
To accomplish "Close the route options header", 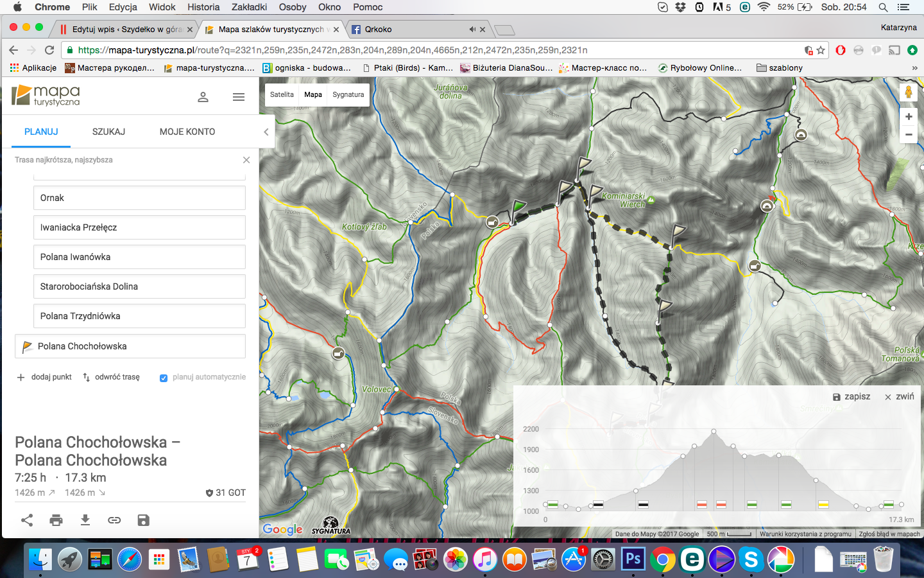I will point(246,160).
